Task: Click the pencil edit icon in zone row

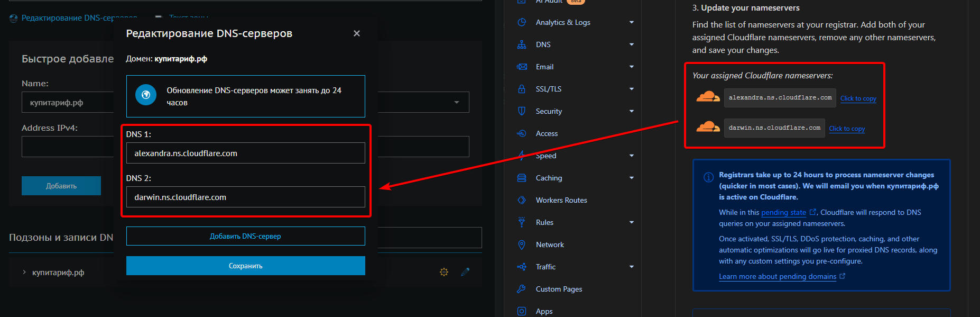Action: [465, 272]
